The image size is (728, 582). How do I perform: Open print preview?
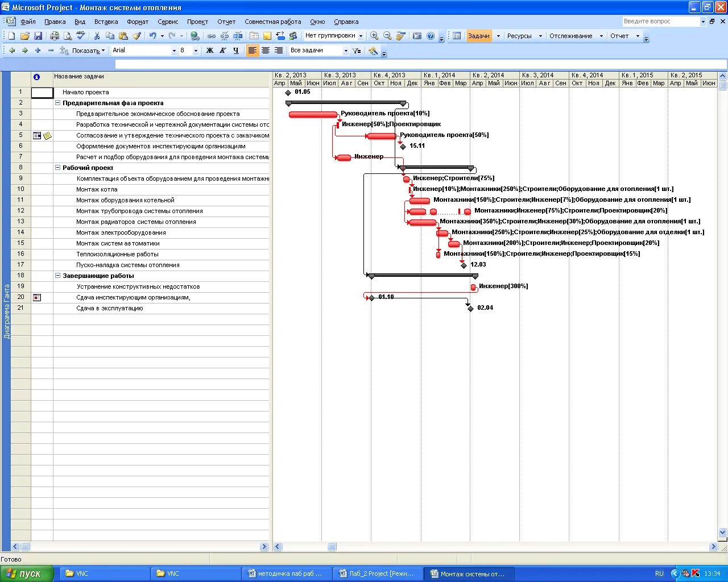click(68, 36)
